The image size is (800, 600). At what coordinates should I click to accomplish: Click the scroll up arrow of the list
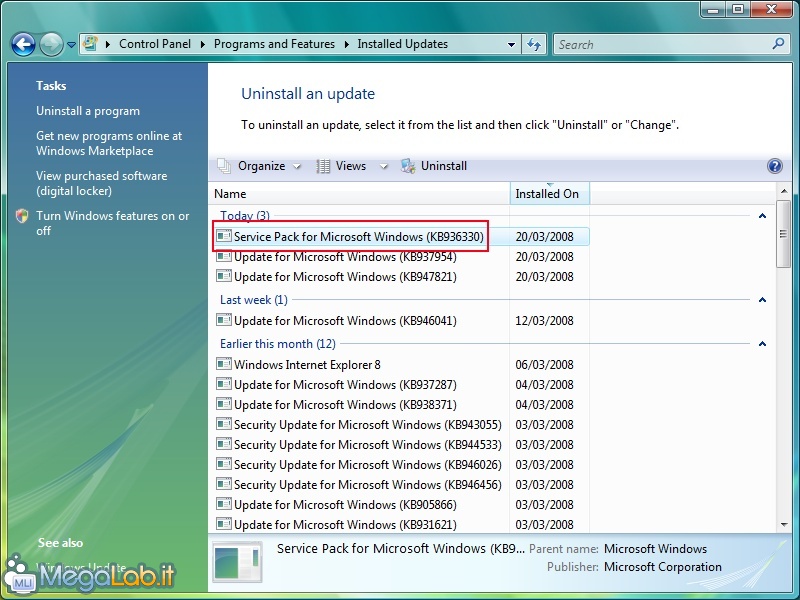point(784,191)
